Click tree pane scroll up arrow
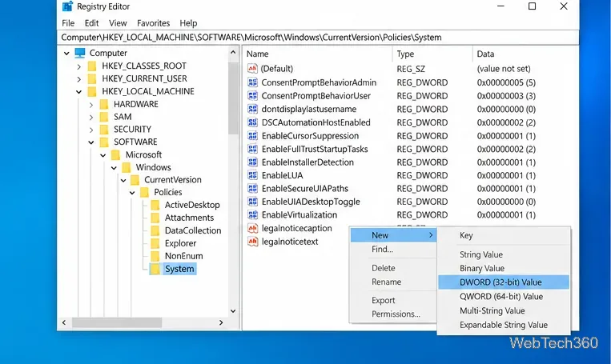Screen dimensions: 611x364 (233, 52)
